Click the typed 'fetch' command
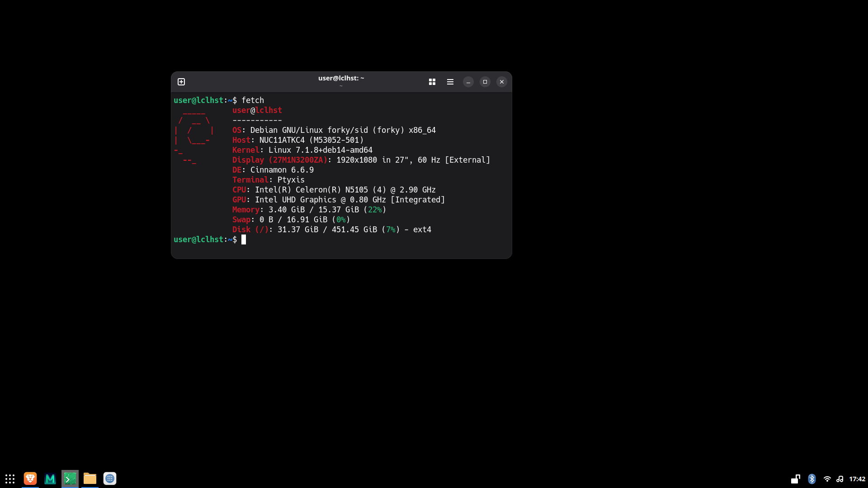868x488 pixels. [x=253, y=100]
